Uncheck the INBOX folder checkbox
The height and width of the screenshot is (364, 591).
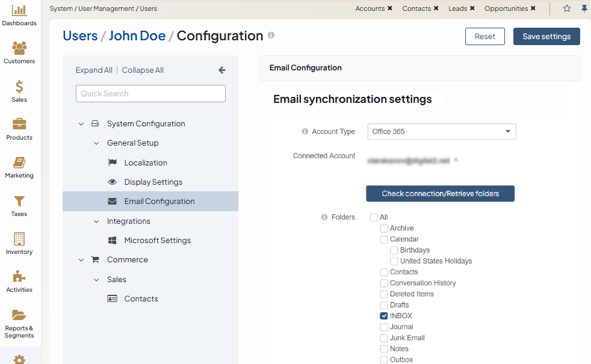click(x=384, y=316)
